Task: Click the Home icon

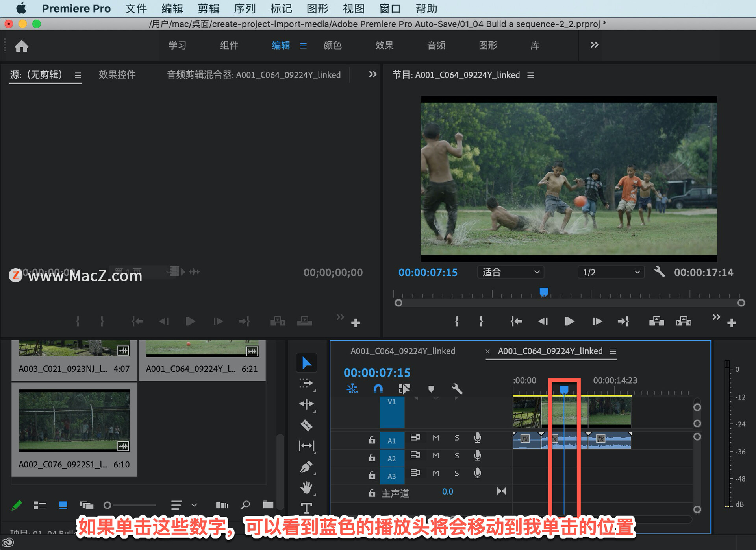Action: click(x=22, y=46)
